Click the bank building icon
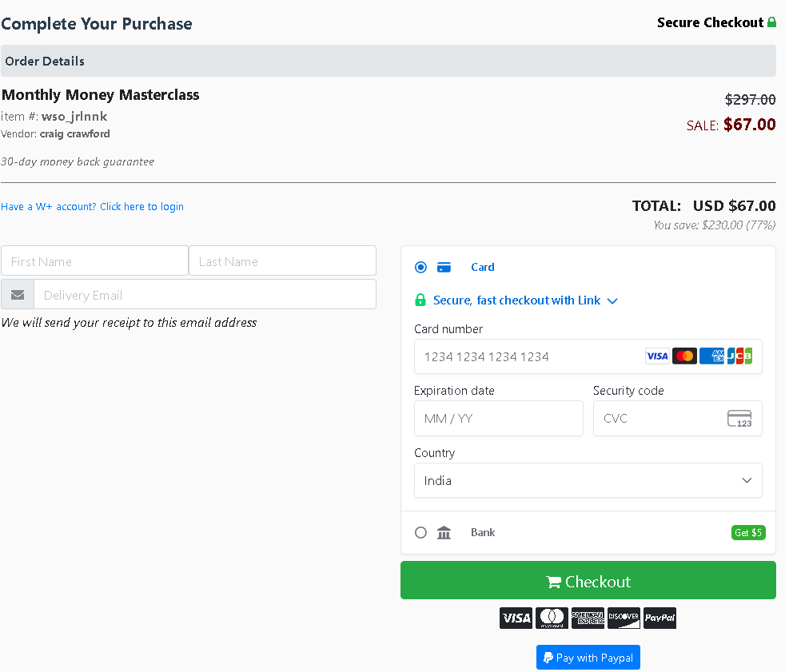This screenshot has width=785, height=672. (444, 532)
